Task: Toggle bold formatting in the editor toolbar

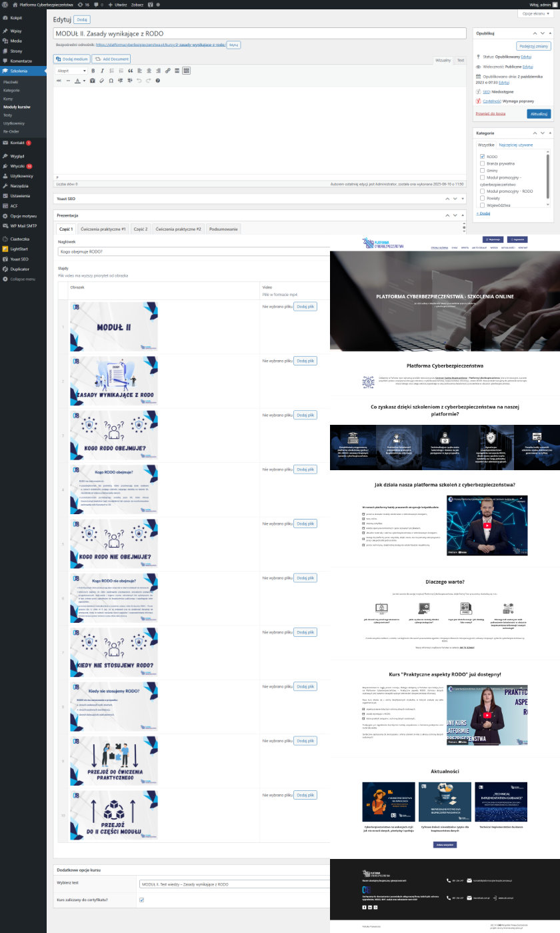Action: [93, 71]
